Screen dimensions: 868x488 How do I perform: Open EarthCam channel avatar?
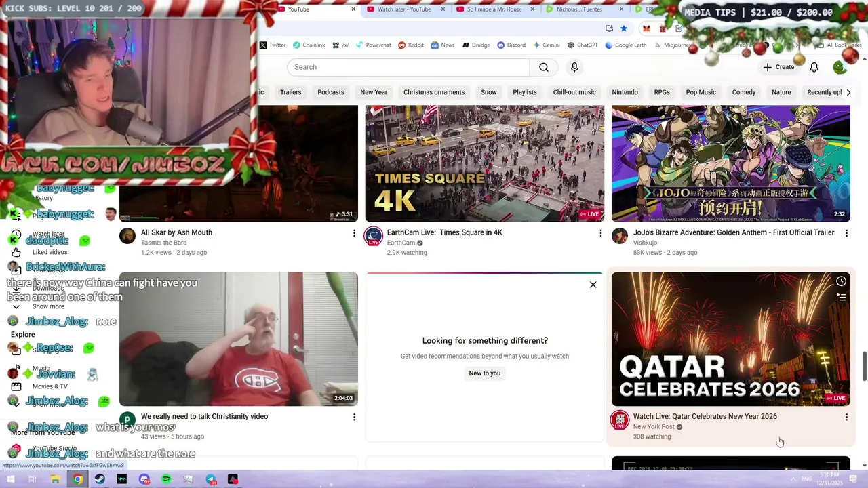pos(374,236)
